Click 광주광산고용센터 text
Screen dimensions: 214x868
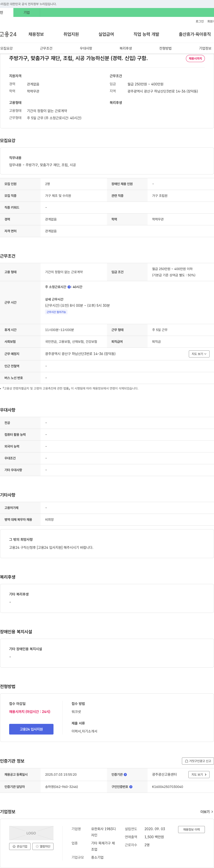pos(164,774)
